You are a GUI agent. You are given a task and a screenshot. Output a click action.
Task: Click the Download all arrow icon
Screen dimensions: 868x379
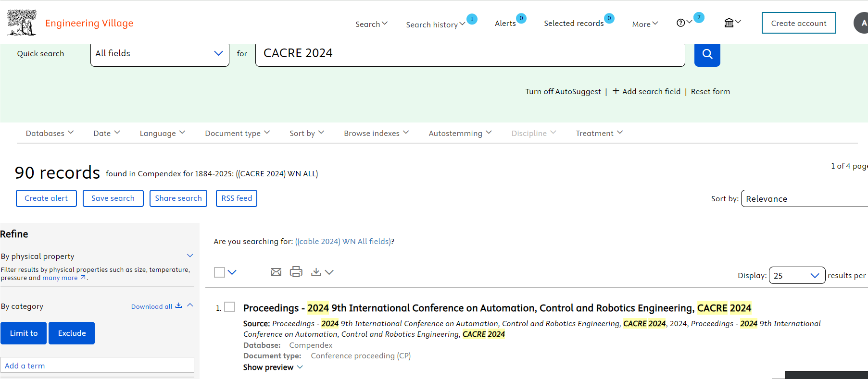(x=179, y=306)
